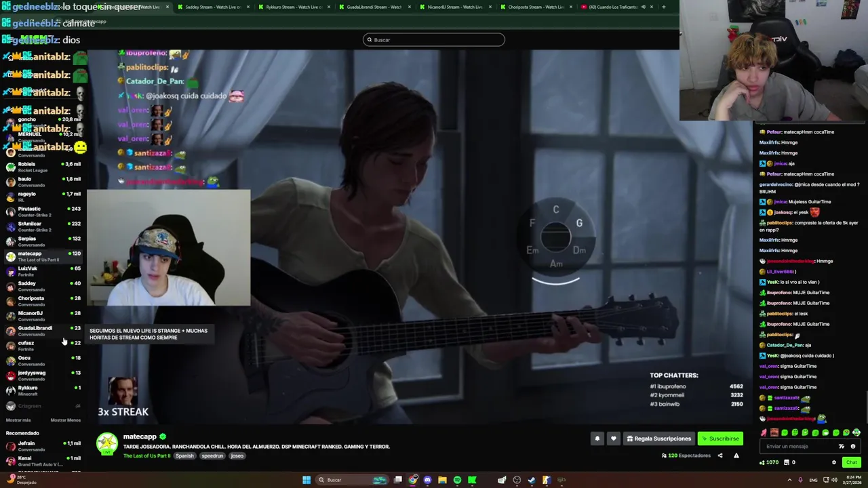Open LuizVuk channel in the sidebar
Viewport: 868px width, 488px height.
(x=42, y=271)
